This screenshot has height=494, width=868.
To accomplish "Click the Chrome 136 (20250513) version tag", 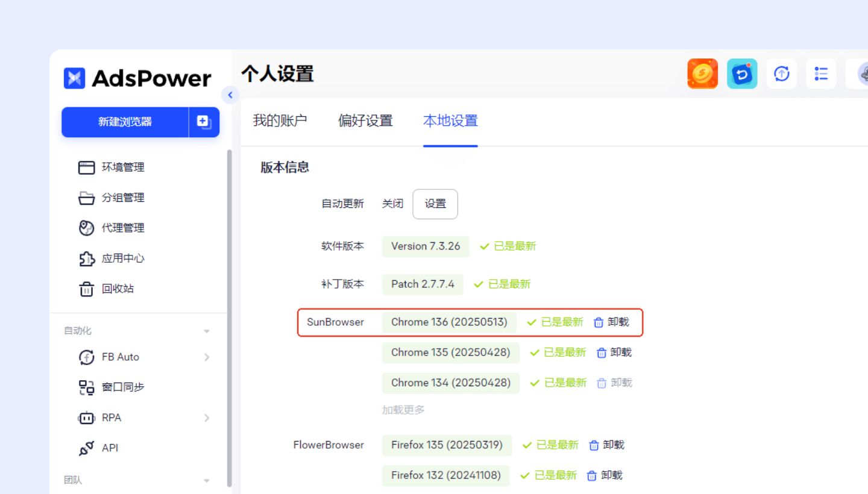I will 449,322.
